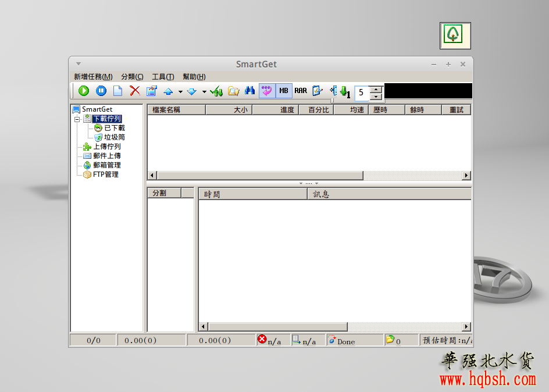Click left arrow of log pane scrollbar
Viewport: 549px width, 392px height.
click(x=203, y=326)
